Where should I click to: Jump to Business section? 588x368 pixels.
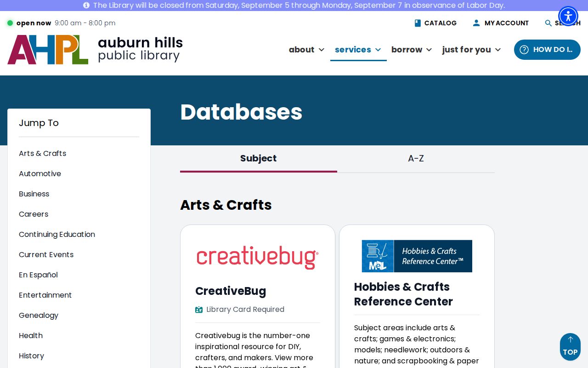click(34, 194)
